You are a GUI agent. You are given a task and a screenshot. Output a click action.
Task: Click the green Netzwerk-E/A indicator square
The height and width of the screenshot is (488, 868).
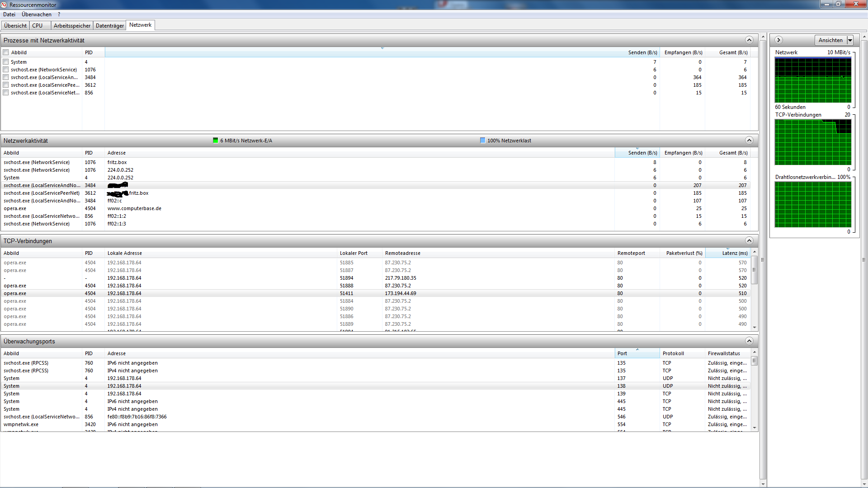click(216, 141)
